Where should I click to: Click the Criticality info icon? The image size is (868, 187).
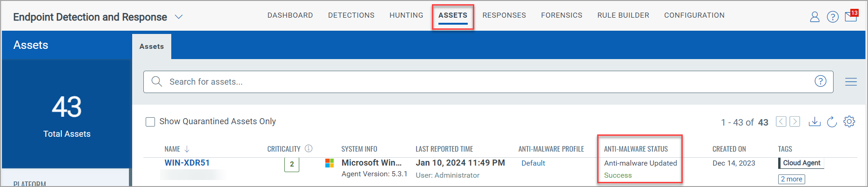[309, 148]
